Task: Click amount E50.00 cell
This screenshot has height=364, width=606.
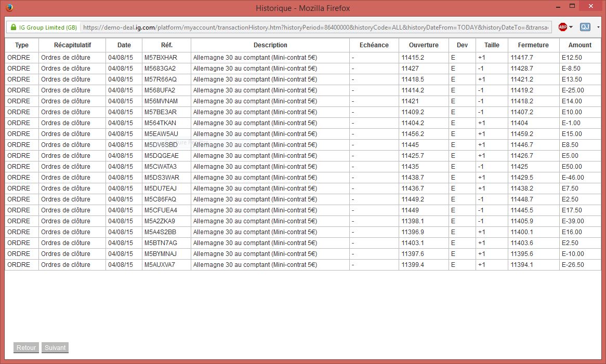Action: click(580, 166)
